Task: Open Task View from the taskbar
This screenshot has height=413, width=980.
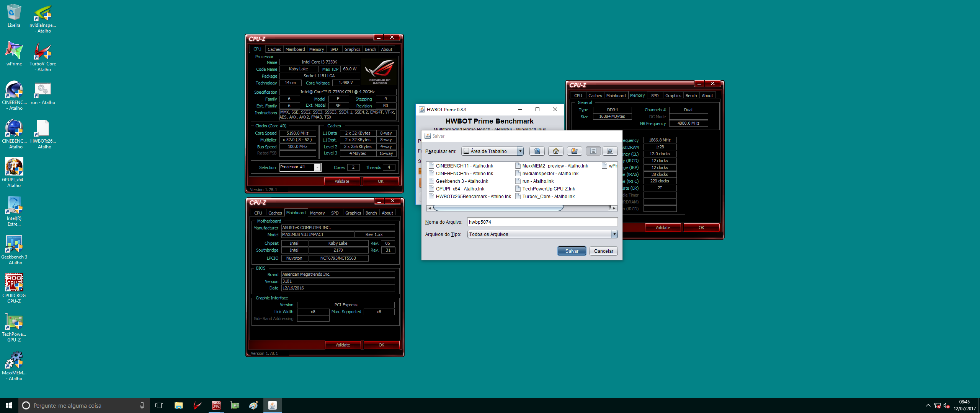Action: (159, 405)
